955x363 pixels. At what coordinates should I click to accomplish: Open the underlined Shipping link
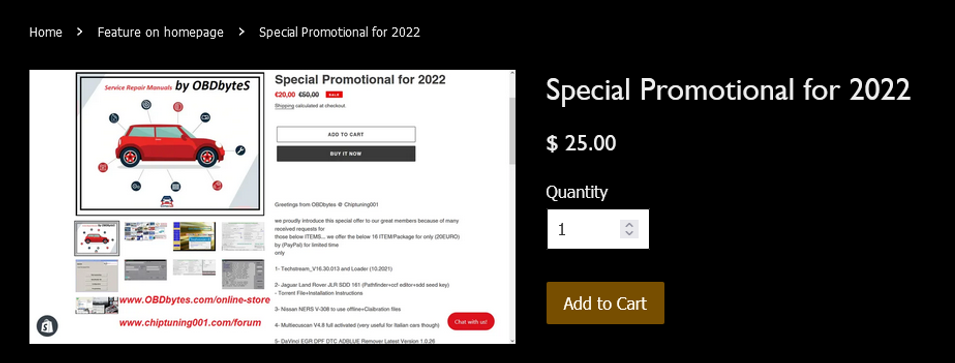coord(284,105)
